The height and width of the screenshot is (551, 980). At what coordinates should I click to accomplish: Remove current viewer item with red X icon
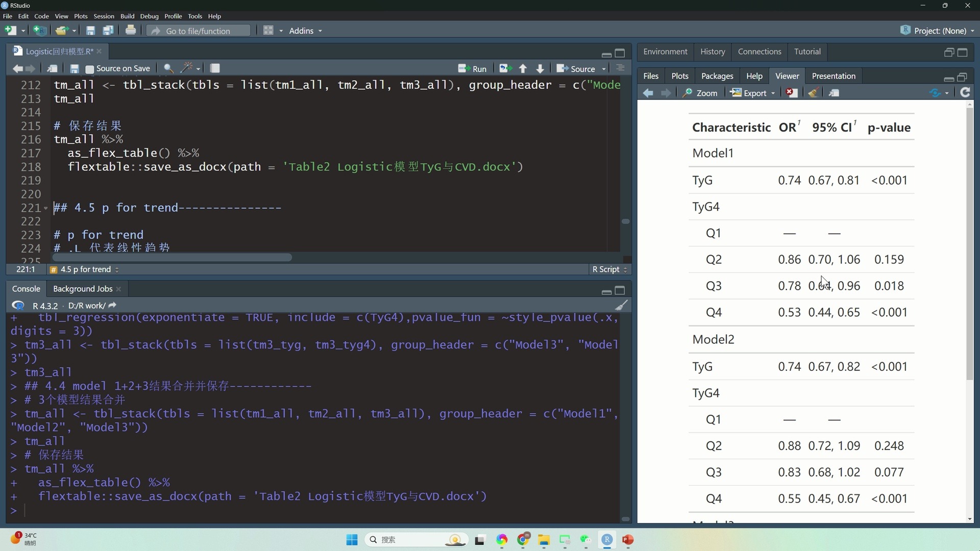(791, 93)
